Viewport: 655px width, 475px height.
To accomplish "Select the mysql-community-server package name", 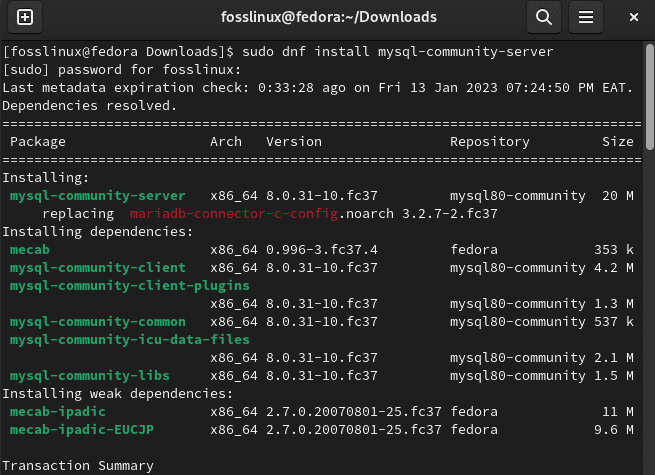I will pos(98,196).
